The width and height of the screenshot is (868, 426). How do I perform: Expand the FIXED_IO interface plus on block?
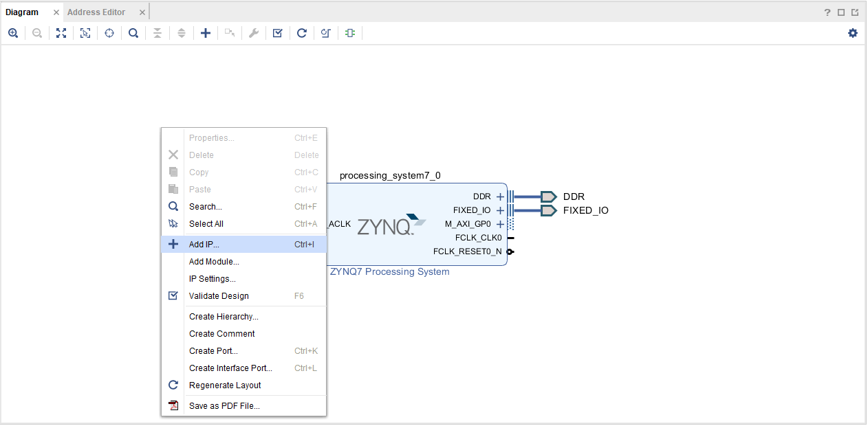(500, 211)
